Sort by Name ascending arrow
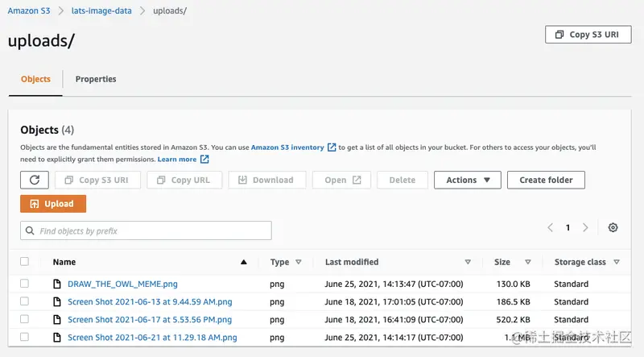The height and width of the screenshot is (357, 644). click(244, 262)
